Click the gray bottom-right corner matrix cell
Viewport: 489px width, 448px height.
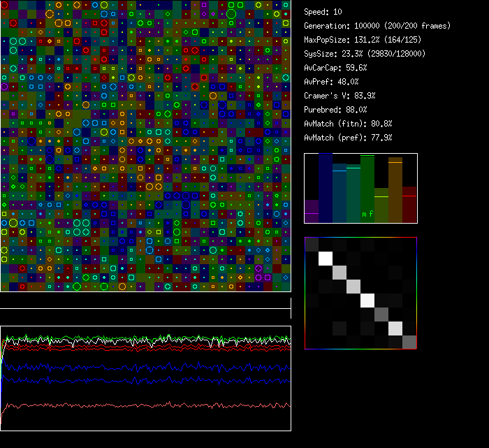pyautogui.click(x=409, y=342)
